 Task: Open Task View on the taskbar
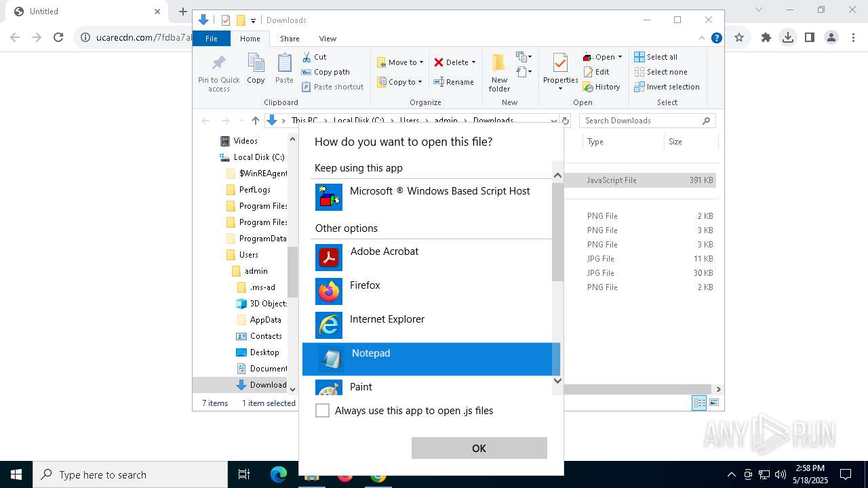tap(244, 474)
